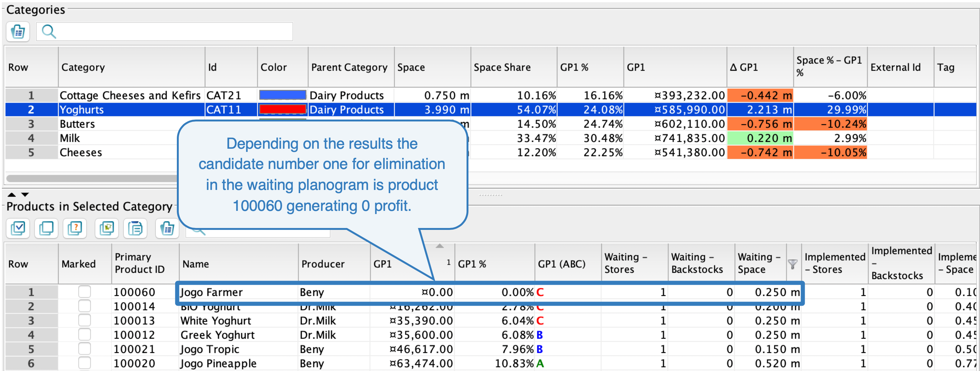Image resolution: width=980 pixels, height=371 pixels.
Task: Click the Δ GP1 column header
Action: coord(760,67)
